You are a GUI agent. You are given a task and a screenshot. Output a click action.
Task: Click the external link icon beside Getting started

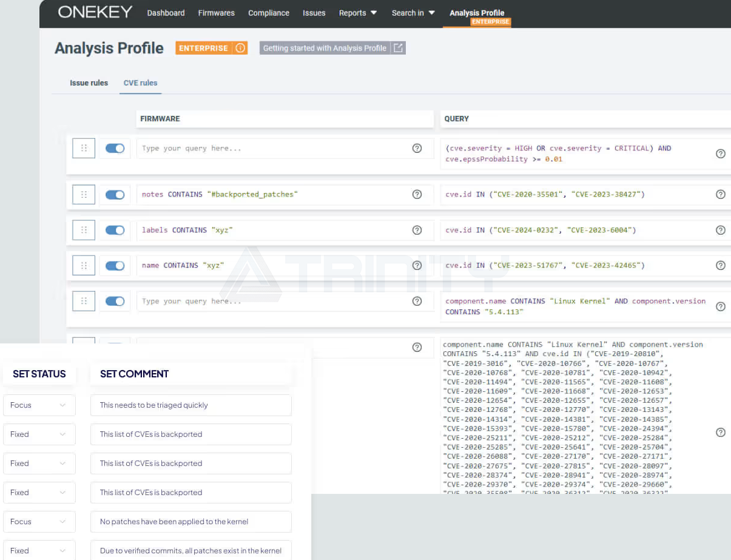point(398,48)
